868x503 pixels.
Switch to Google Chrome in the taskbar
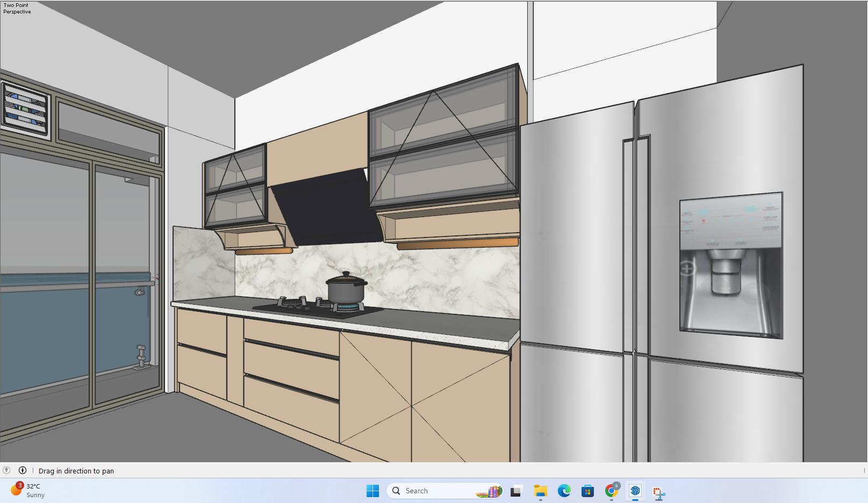point(611,491)
